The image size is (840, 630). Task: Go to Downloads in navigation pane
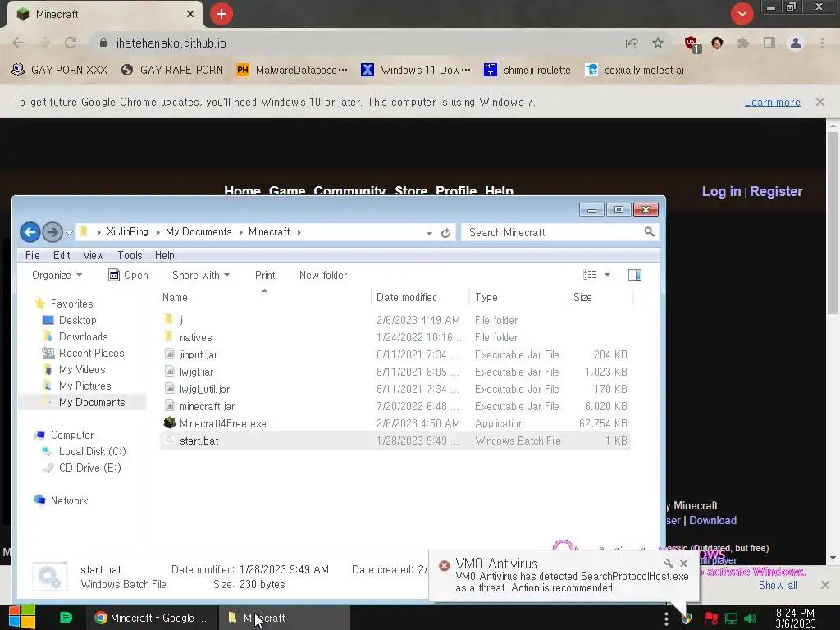pyautogui.click(x=83, y=337)
